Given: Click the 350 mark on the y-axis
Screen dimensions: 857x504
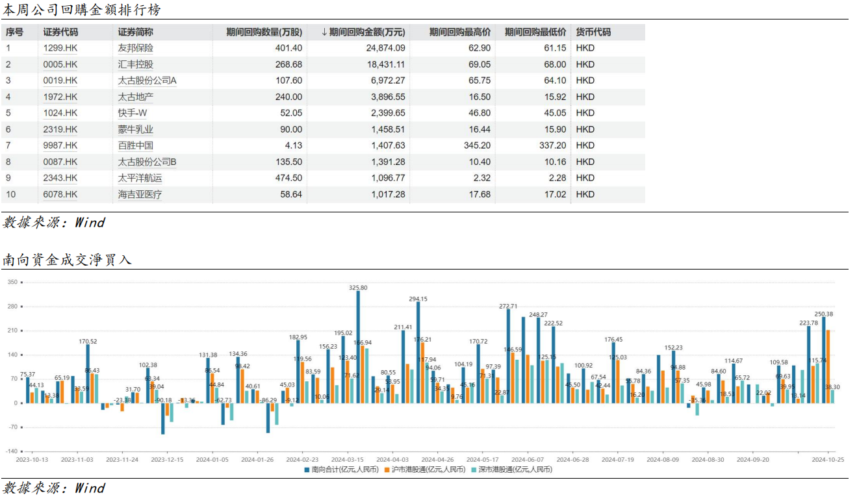Looking at the screenshot, I should click(x=12, y=283).
